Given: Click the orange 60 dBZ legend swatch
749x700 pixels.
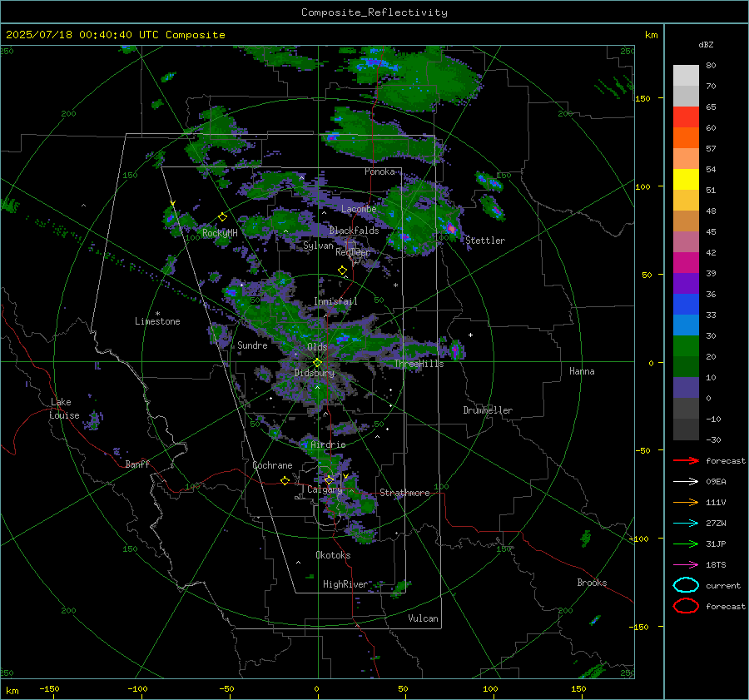Looking at the screenshot, I should [686, 137].
